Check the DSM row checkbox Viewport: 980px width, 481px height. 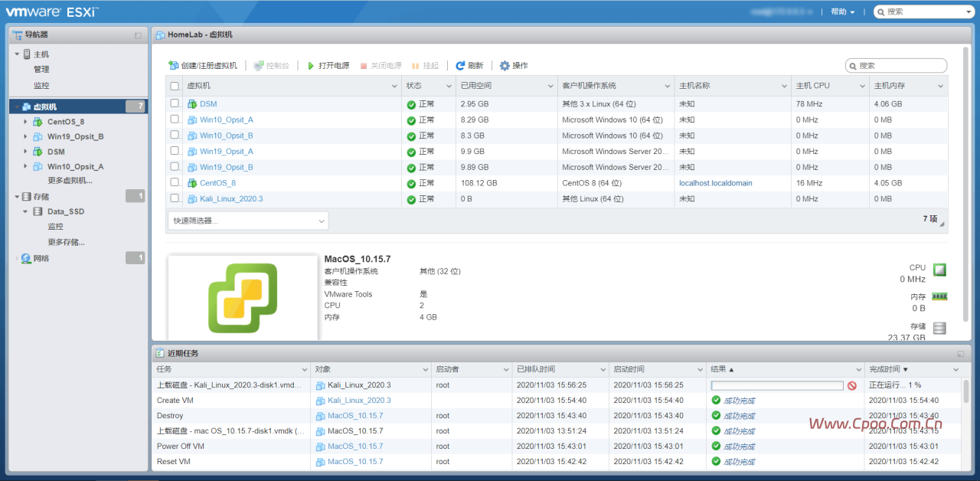(x=175, y=103)
